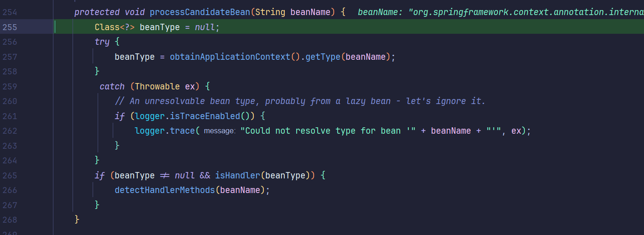Click line number 255 in the gutter
644x235 pixels.
(9, 27)
